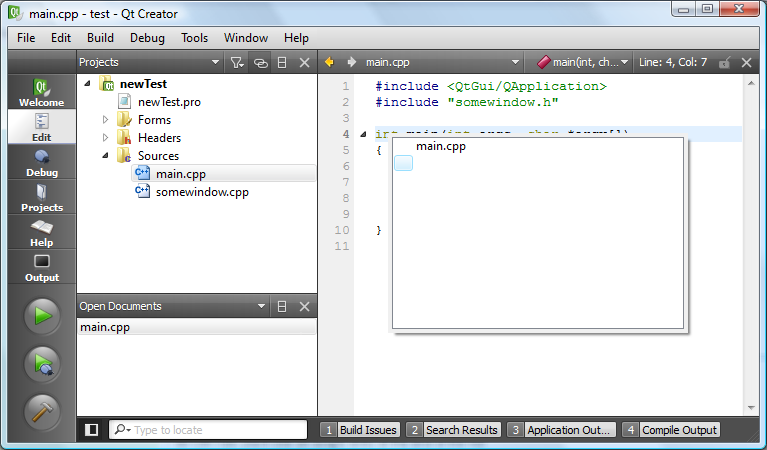Show the Build Issues output pane
Viewport: 767px width, 450px height.
point(360,430)
